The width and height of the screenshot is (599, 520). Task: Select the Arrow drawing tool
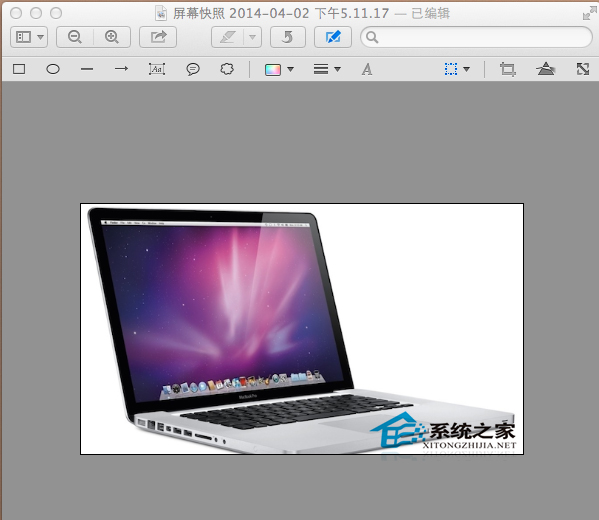tap(121, 69)
